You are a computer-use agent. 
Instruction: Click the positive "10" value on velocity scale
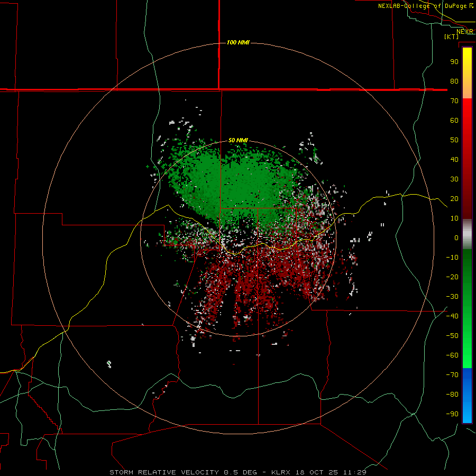[x=454, y=218]
